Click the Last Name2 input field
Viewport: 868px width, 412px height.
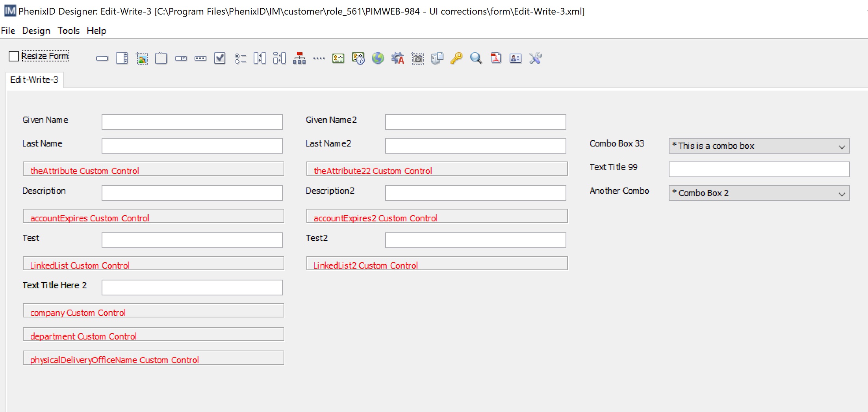coord(476,146)
